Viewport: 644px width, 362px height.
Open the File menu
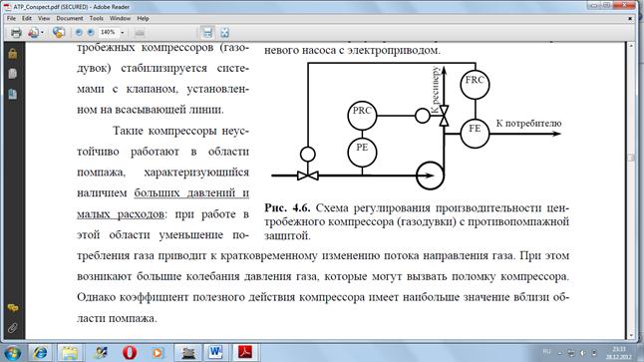pyautogui.click(x=11, y=19)
